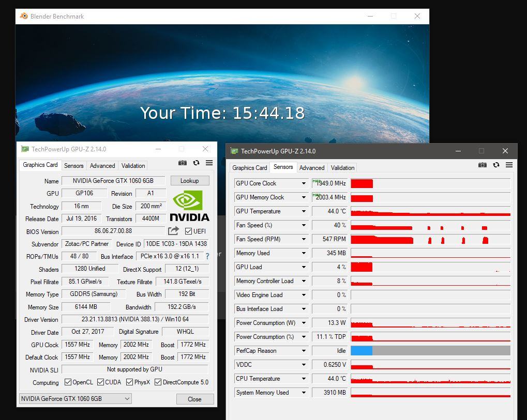Click the 13.3 W power consumption reading
The width and height of the screenshot is (527, 420).
[329, 323]
